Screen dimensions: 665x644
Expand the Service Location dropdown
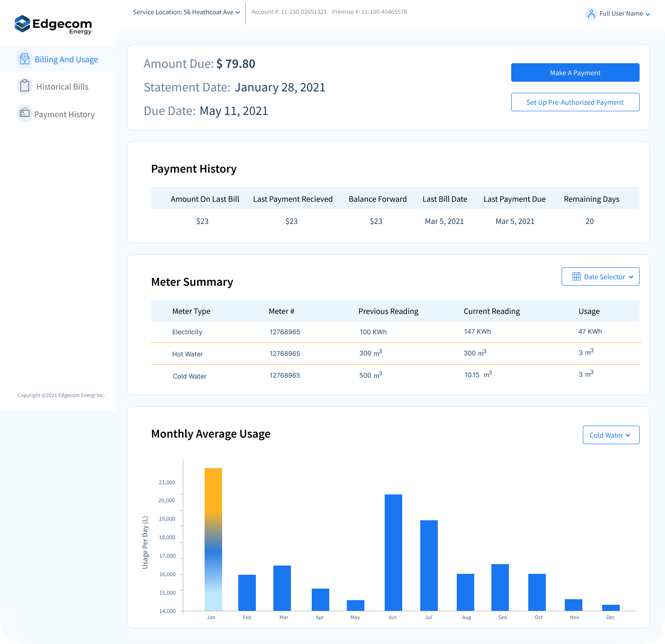click(186, 12)
